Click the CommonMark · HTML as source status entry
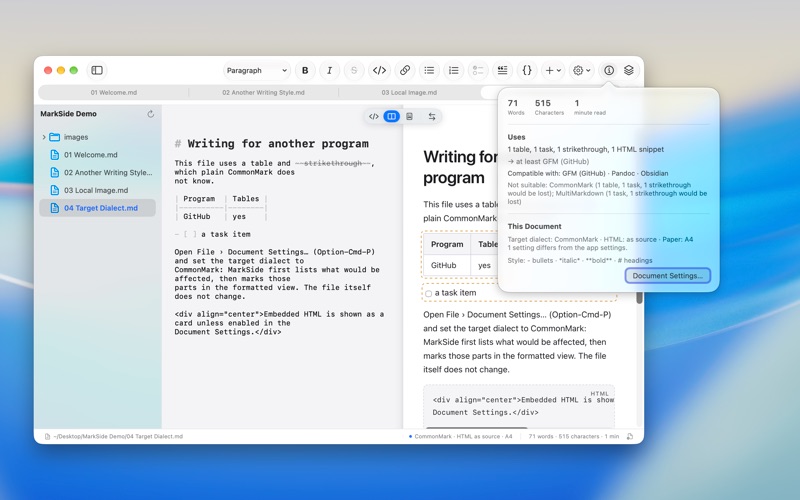The image size is (800, 500). [x=461, y=436]
